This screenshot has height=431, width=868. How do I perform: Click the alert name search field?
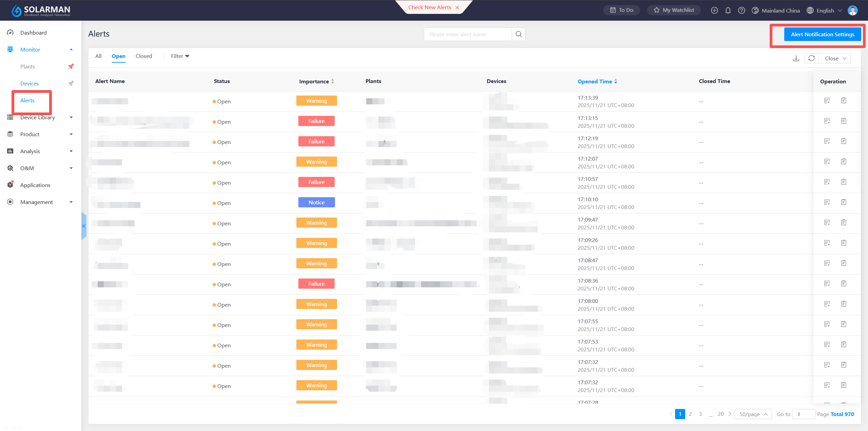[468, 34]
